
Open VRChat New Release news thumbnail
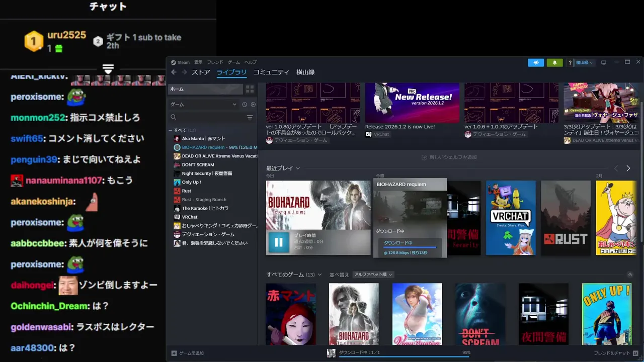pos(412,103)
